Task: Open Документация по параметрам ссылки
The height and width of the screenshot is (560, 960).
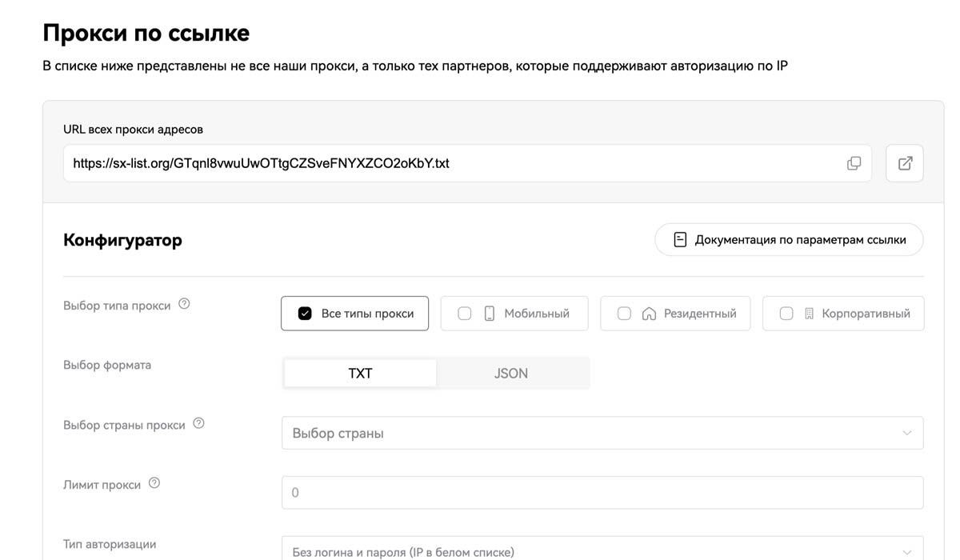Action: [799, 240]
